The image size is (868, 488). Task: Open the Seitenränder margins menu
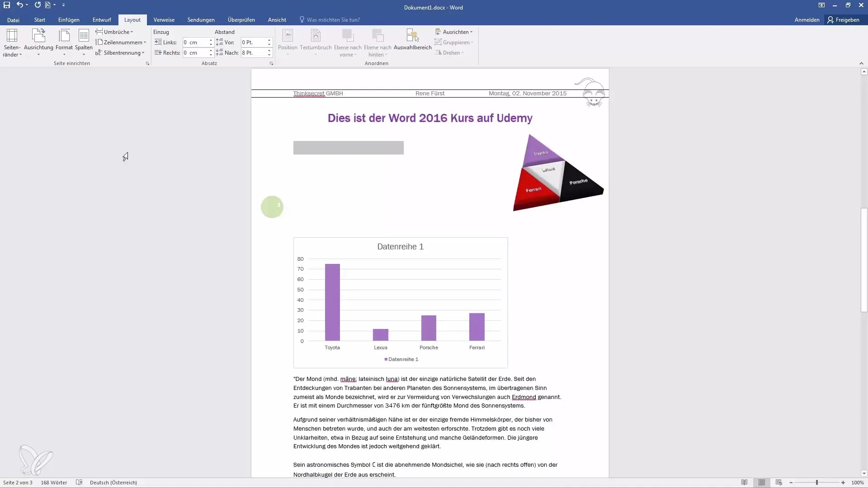pos(12,43)
